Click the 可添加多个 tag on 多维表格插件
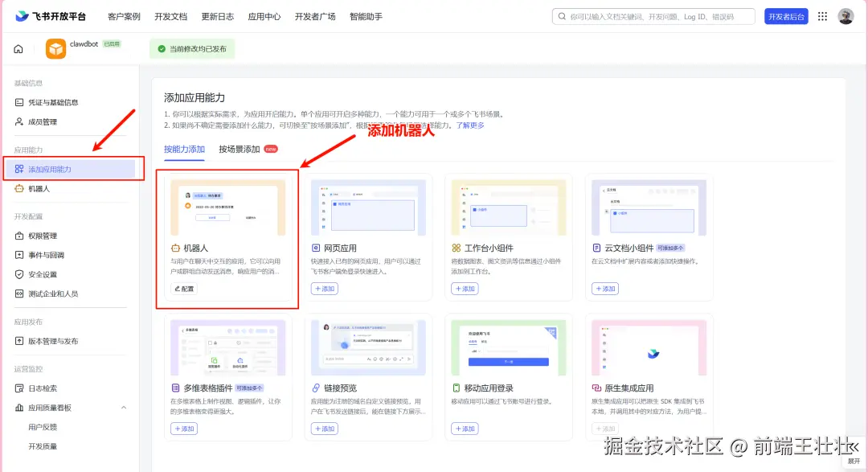This screenshot has width=868, height=472. click(x=250, y=388)
